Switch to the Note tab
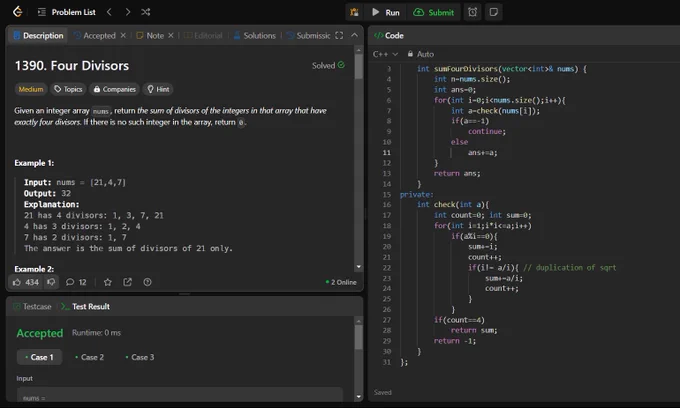 pyautogui.click(x=150, y=36)
